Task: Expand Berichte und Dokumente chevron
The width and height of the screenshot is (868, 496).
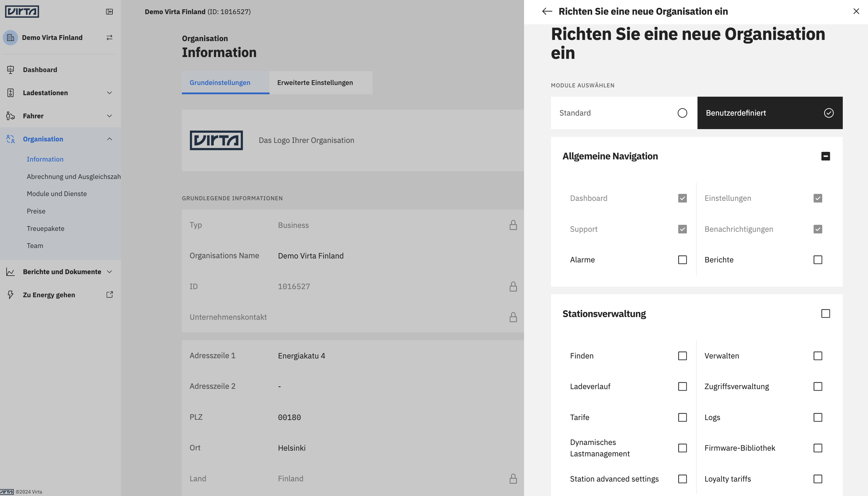Action: (x=109, y=272)
